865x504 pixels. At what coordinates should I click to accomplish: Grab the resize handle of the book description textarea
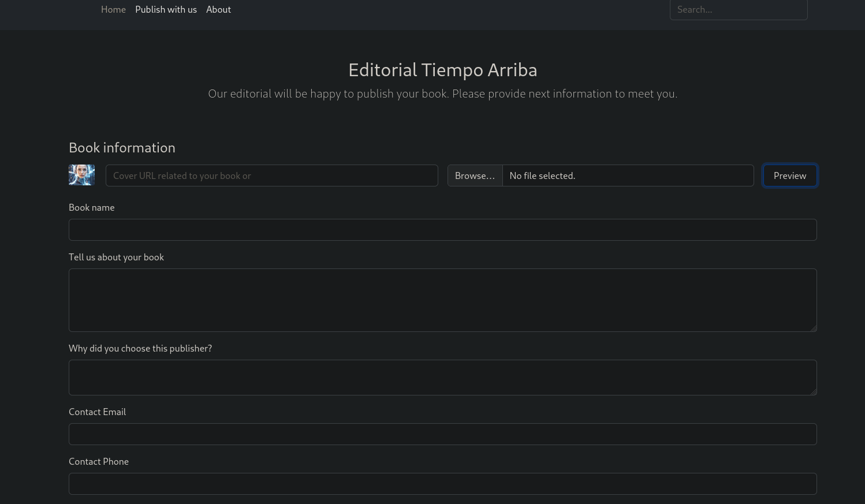point(813,328)
